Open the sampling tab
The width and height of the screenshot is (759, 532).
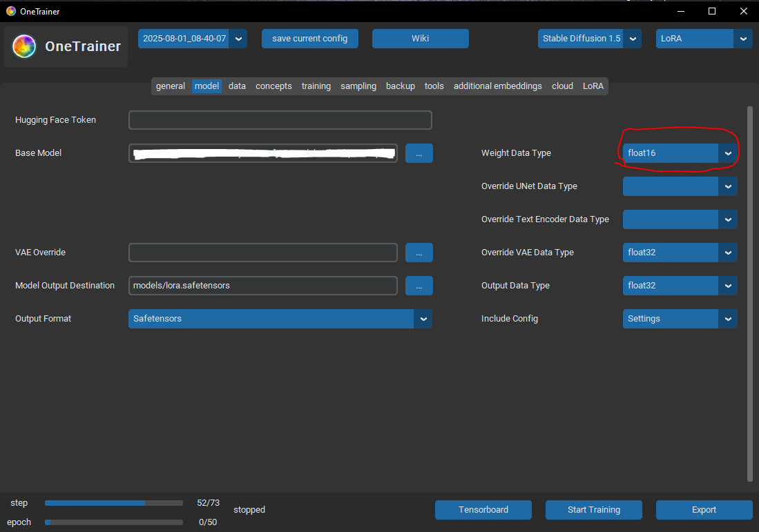tap(358, 86)
